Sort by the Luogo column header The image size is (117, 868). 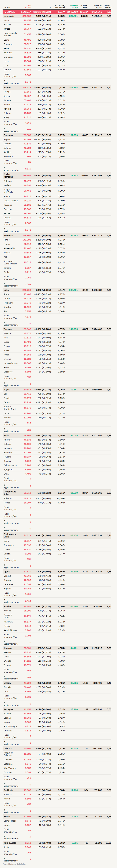coord(7,7)
